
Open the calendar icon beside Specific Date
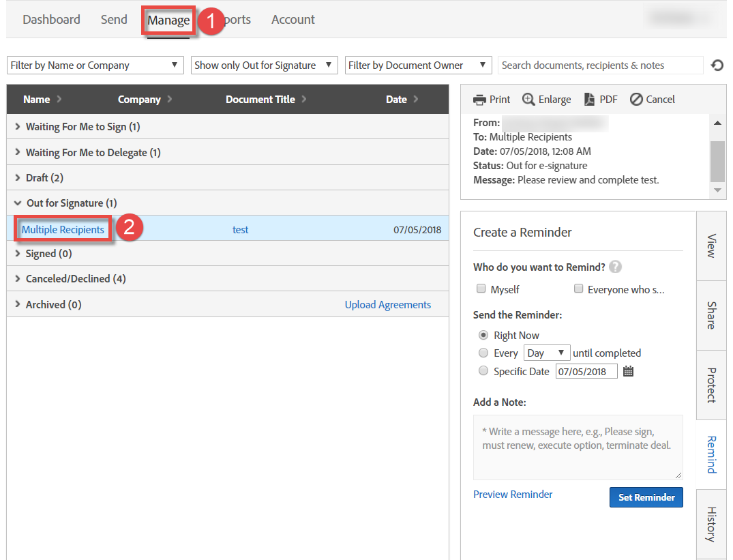[x=628, y=370]
